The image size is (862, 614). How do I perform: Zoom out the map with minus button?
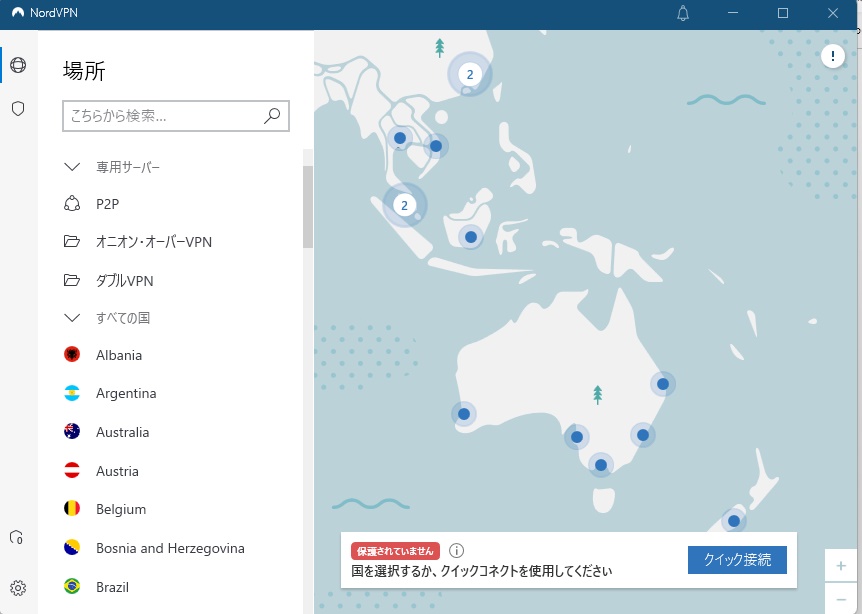[841, 599]
